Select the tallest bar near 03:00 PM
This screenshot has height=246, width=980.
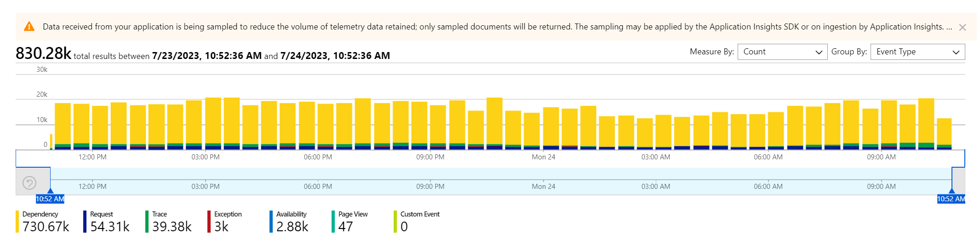click(213, 122)
